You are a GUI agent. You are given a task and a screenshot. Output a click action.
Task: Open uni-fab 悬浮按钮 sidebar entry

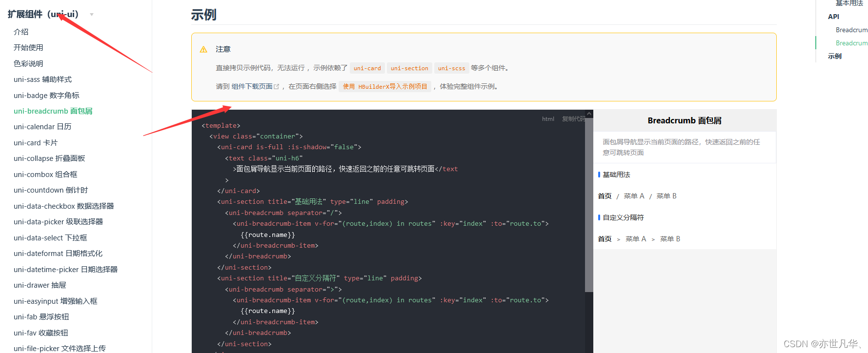pos(41,317)
